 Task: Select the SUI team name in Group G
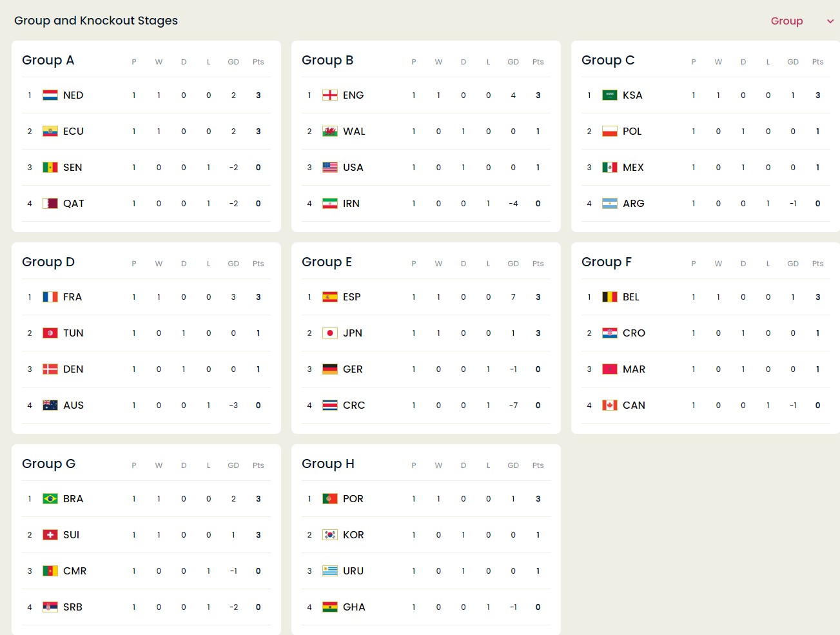click(x=71, y=535)
